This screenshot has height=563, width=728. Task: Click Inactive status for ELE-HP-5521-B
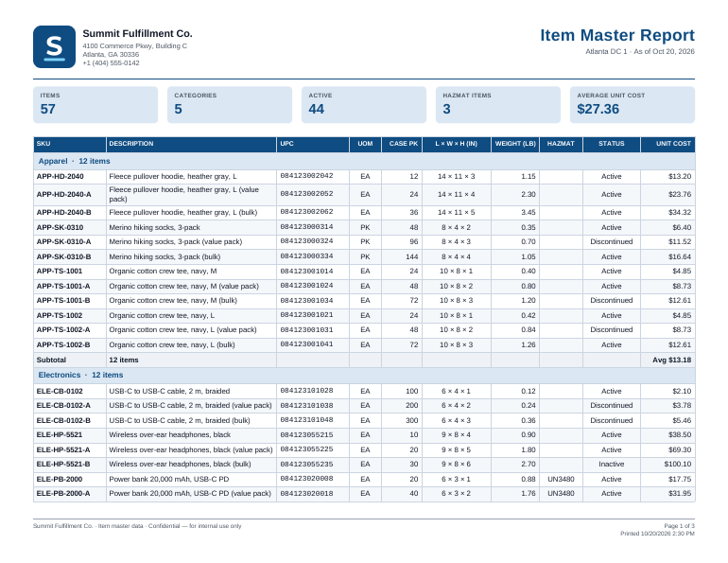(612, 464)
